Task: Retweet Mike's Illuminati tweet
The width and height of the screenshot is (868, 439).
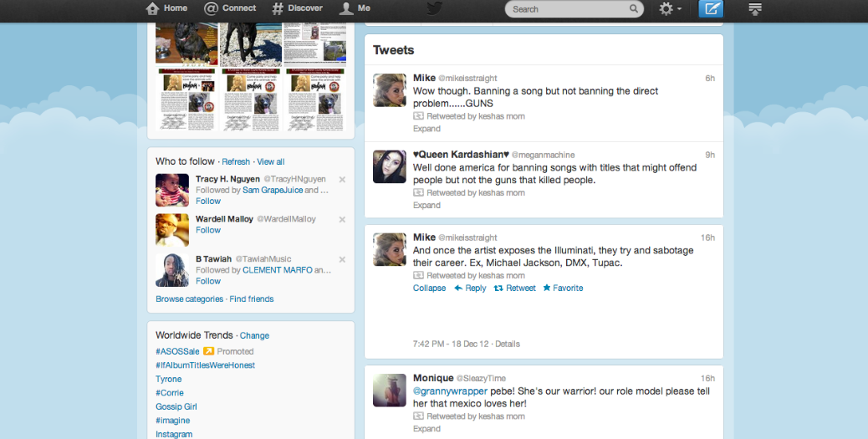Action: click(515, 288)
